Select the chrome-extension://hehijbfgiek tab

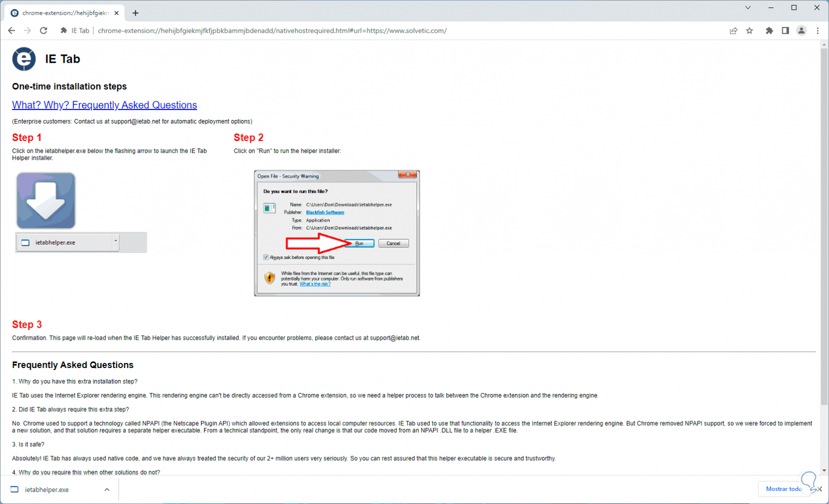click(x=65, y=13)
